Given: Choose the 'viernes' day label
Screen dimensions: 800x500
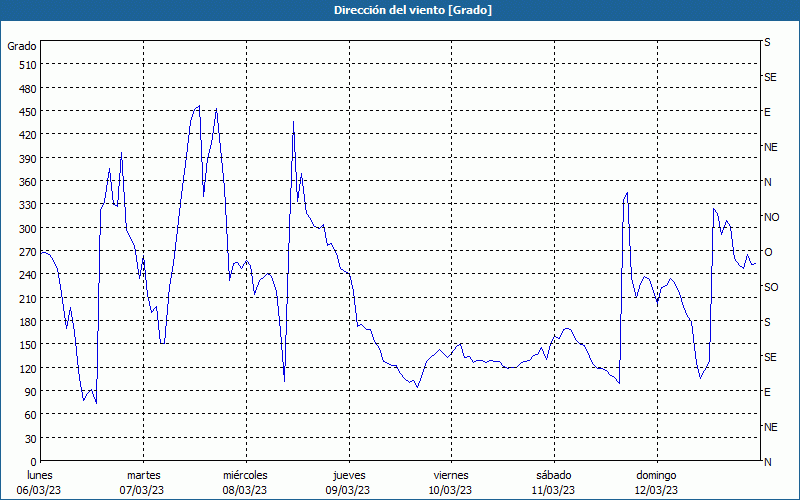Looking at the screenshot, I should [451, 476].
